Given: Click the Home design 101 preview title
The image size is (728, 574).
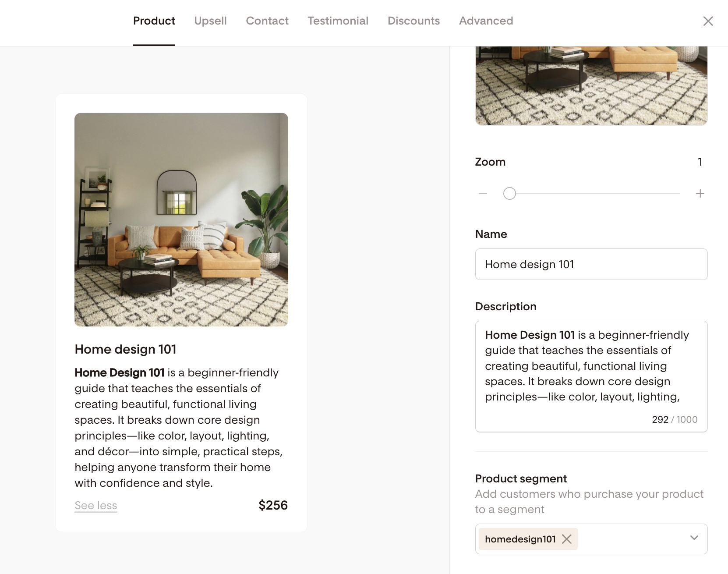Looking at the screenshot, I should (x=126, y=349).
